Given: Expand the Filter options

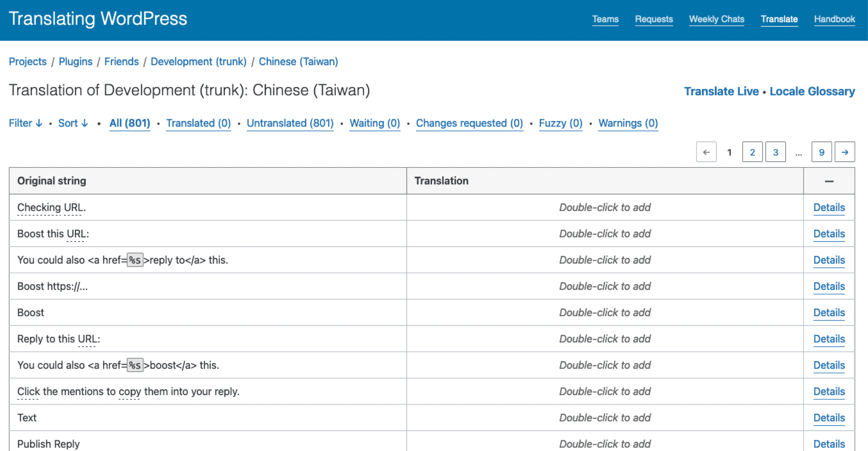Looking at the screenshot, I should [x=26, y=123].
